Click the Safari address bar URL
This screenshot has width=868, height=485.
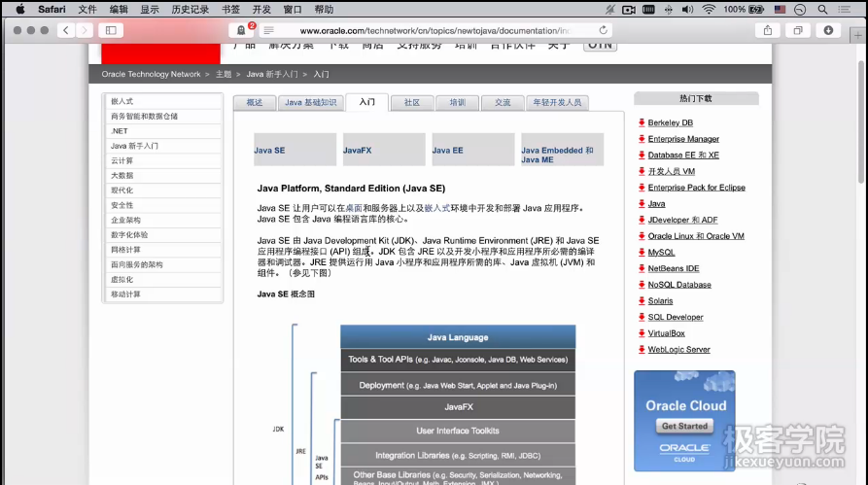coord(434,30)
